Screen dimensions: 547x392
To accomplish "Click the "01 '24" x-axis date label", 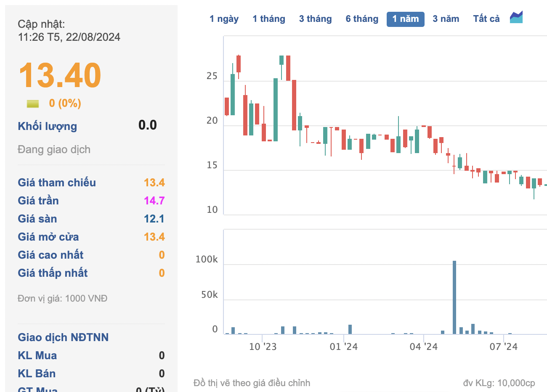I will [344, 347].
